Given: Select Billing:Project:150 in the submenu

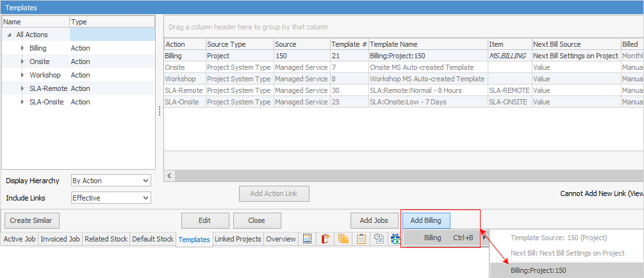Looking at the screenshot, I should coord(538,270).
